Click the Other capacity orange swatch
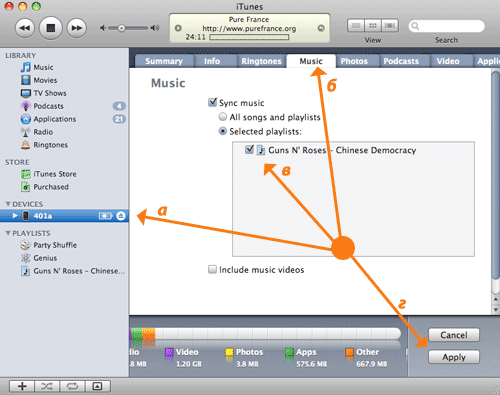Screen dimensions: 500x395 click(349, 352)
